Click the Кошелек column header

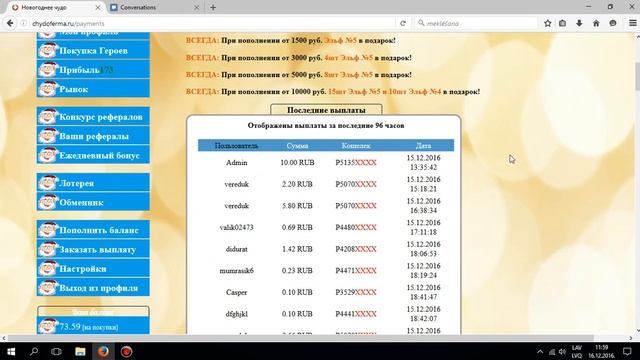[356, 145]
